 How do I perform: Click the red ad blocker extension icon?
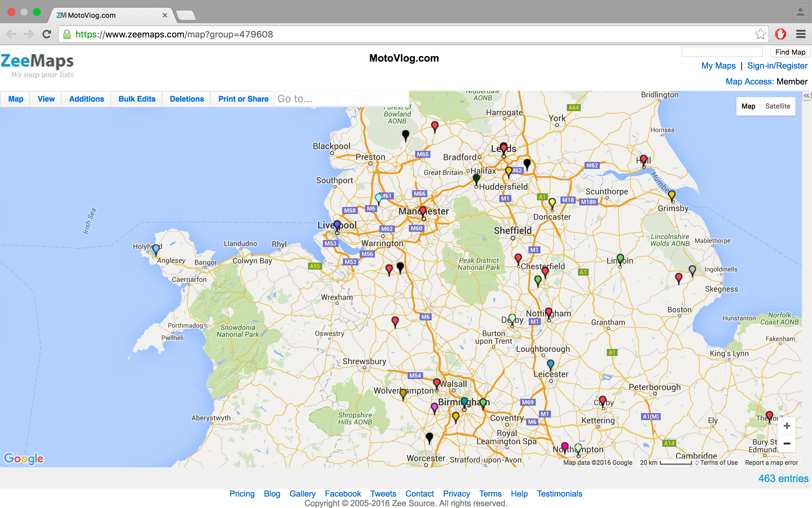[781, 34]
